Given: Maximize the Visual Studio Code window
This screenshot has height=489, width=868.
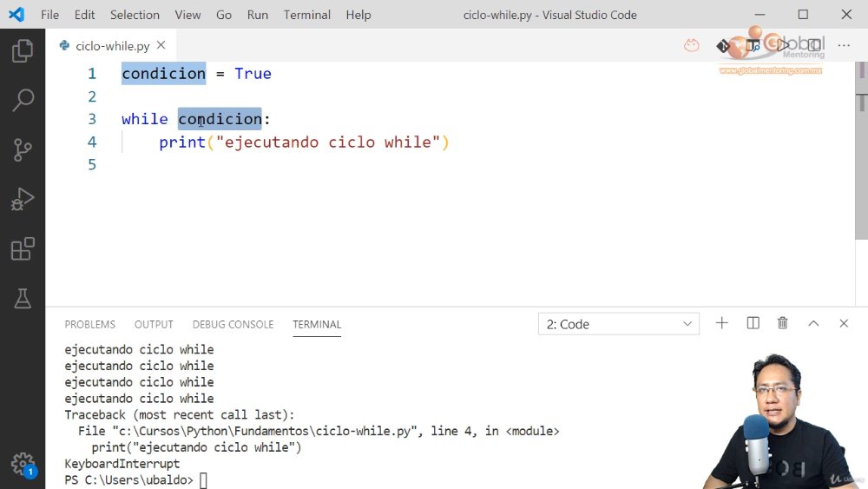Looking at the screenshot, I should (x=803, y=15).
